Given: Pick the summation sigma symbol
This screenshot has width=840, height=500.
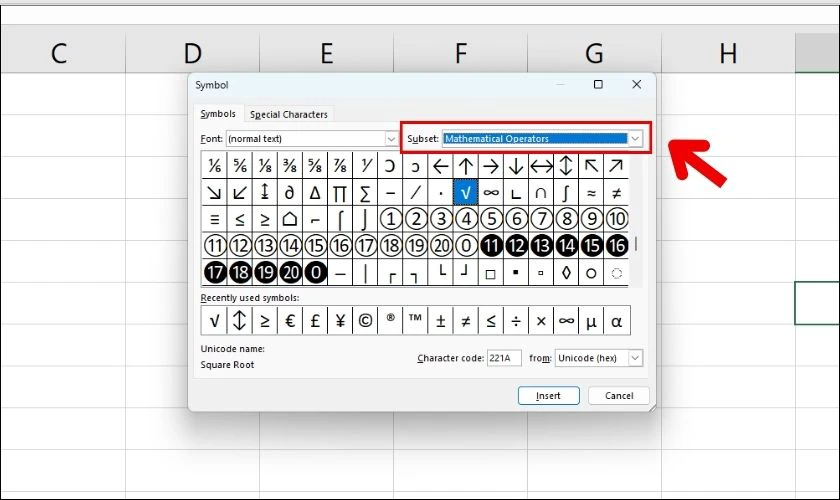Looking at the screenshot, I should (365, 192).
